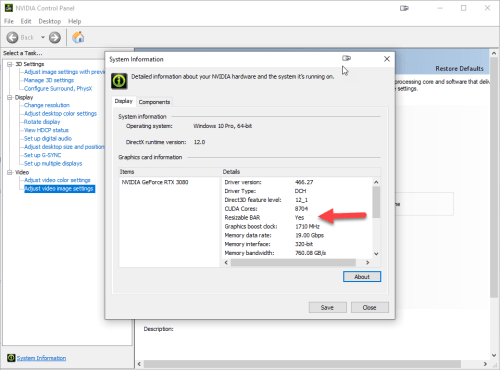Open Adjust desktop color settings
Image resolution: width=500 pixels, height=370 pixels.
pos(60,114)
